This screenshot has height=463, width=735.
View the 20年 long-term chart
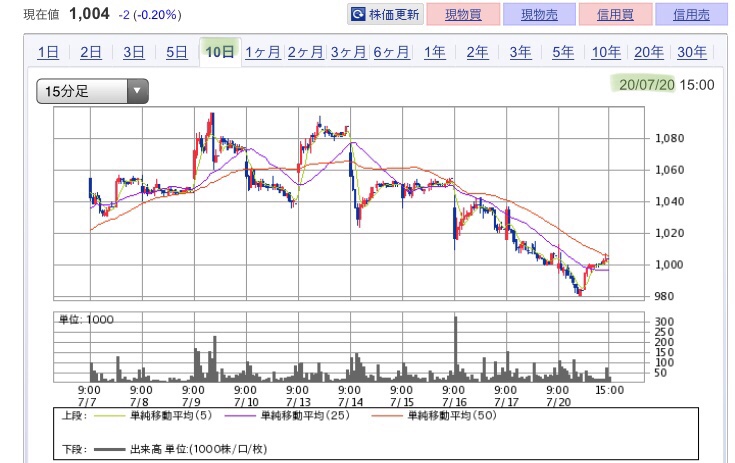649,52
